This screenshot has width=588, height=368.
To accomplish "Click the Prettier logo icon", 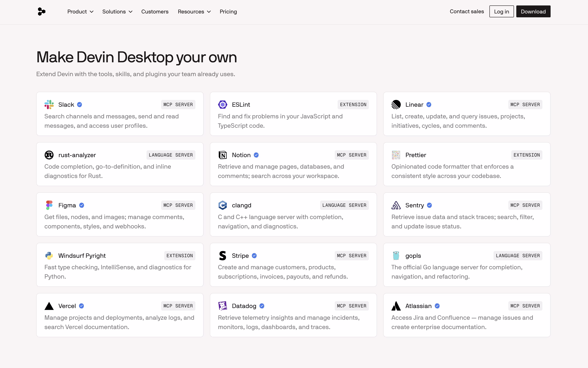I will coord(396,155).
